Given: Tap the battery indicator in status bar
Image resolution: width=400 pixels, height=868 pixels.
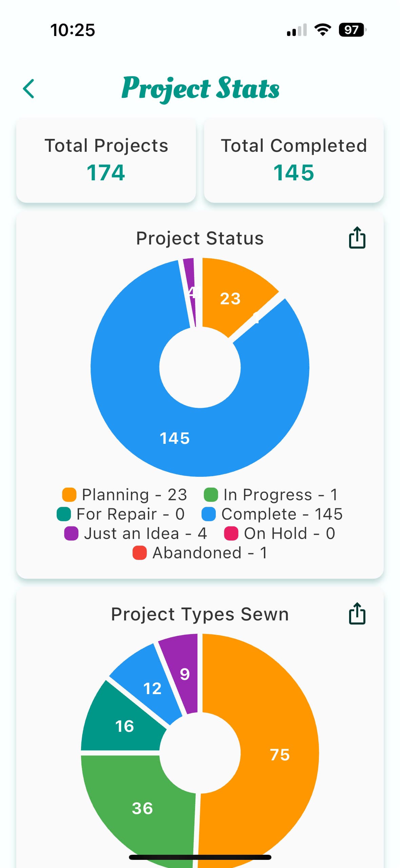Looking at the screenshot, I should [x=352, y=30].
